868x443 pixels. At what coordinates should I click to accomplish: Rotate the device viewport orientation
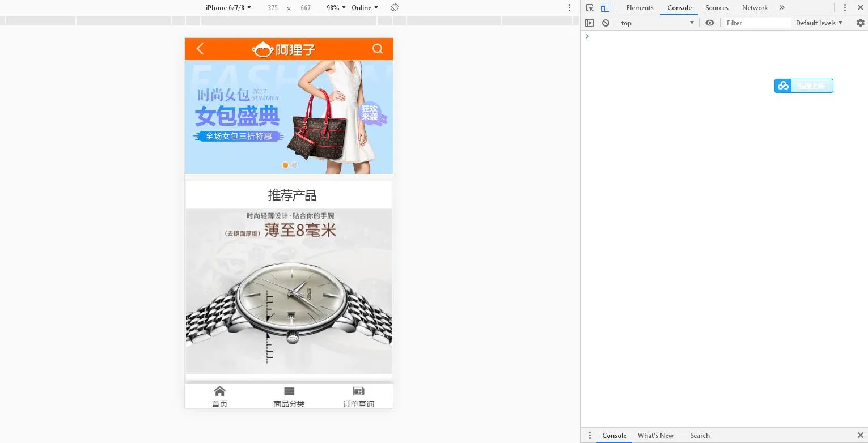(x=395, y=7)
